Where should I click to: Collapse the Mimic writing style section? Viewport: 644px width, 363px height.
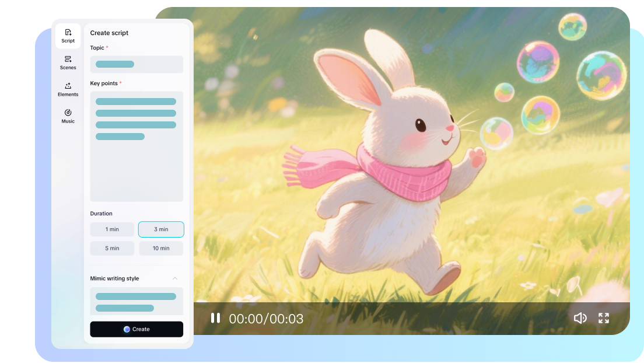click(175, 278)
